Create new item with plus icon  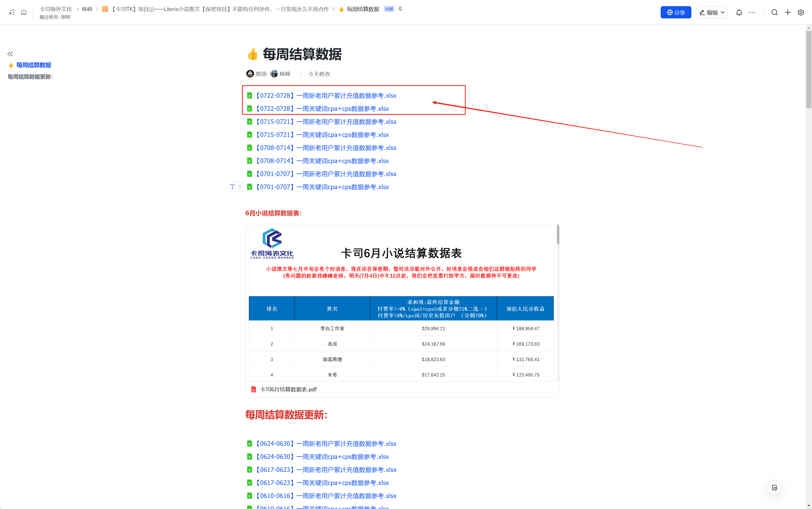(x=788, y=13)
